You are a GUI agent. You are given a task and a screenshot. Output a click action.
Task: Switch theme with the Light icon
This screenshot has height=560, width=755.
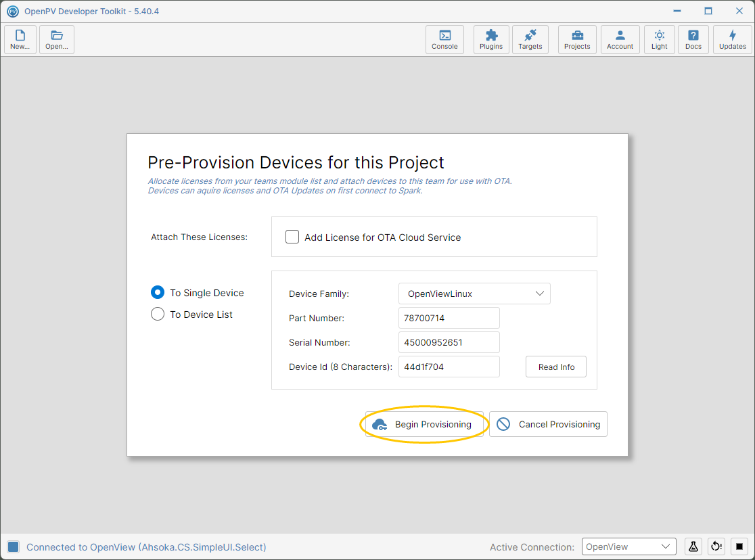click(x=660, y=39)
